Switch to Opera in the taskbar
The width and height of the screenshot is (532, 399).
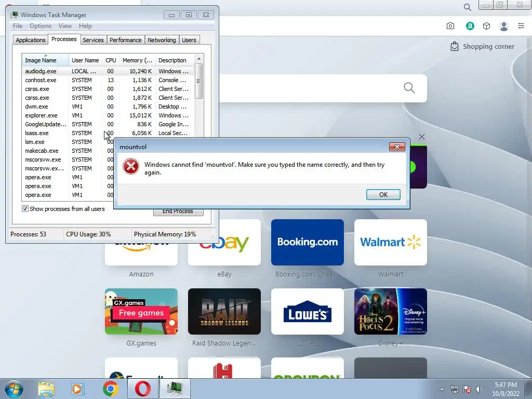[143, 389]
